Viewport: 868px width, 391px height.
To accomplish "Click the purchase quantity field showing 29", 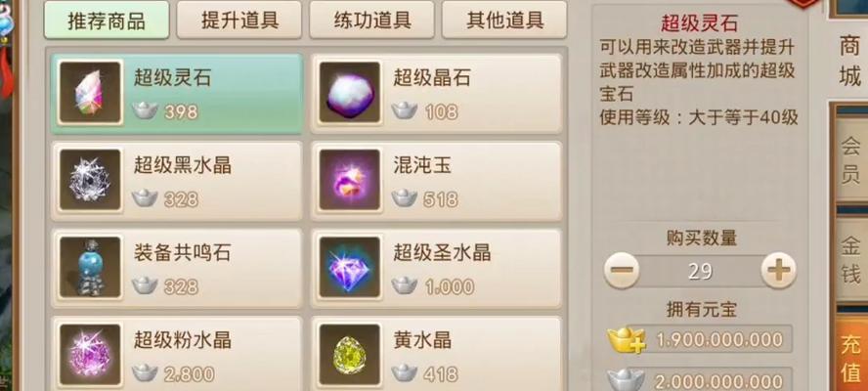I will coord(700,272).
